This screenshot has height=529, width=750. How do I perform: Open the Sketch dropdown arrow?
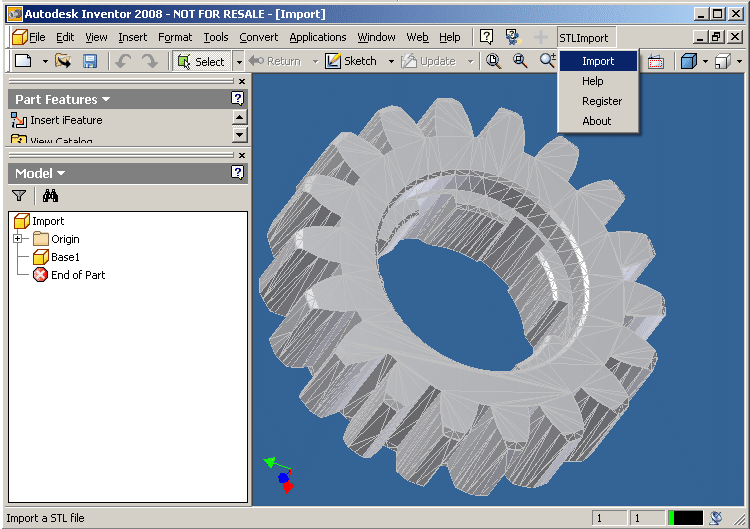(391, 61)
